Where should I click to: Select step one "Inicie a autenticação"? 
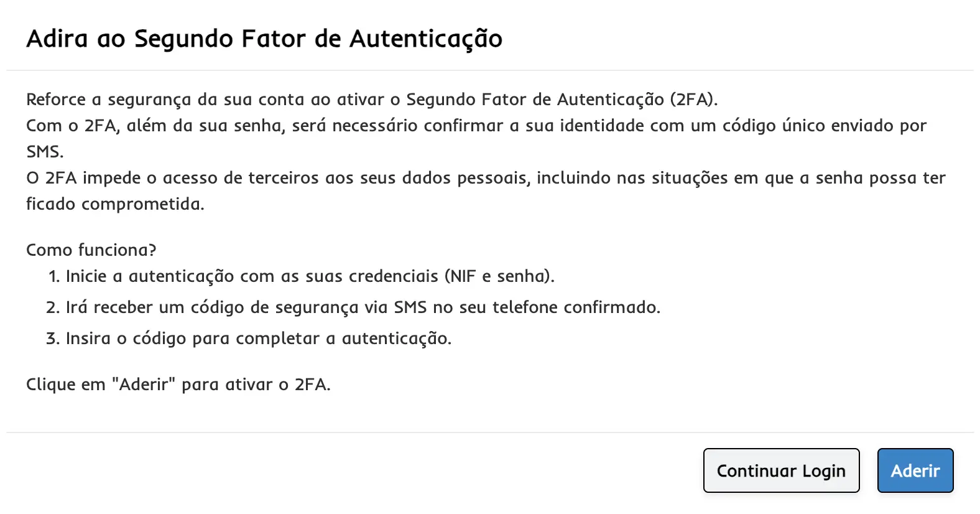click(x=310, y=276)
